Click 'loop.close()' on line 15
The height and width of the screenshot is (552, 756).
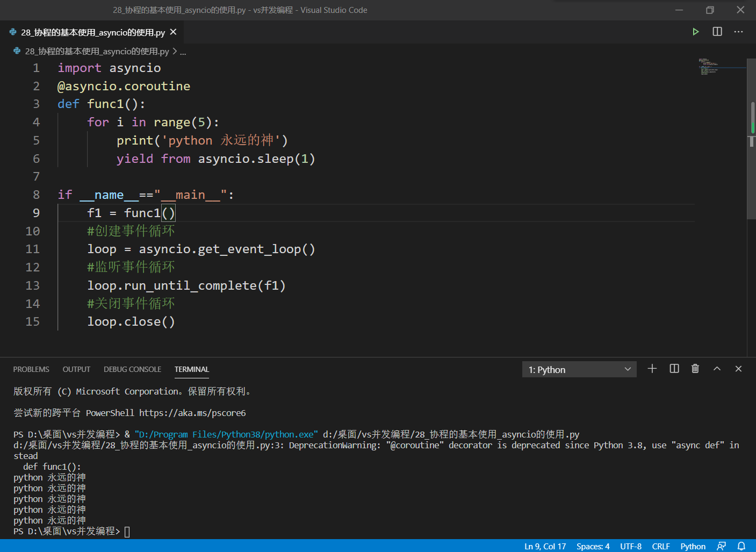pos(131,321)
